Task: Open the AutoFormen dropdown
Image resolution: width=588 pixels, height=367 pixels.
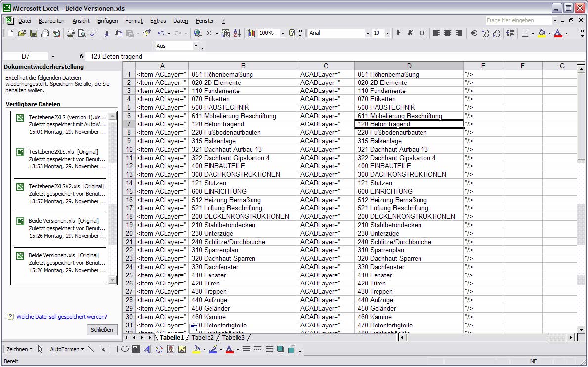Action: pos(67,349)
